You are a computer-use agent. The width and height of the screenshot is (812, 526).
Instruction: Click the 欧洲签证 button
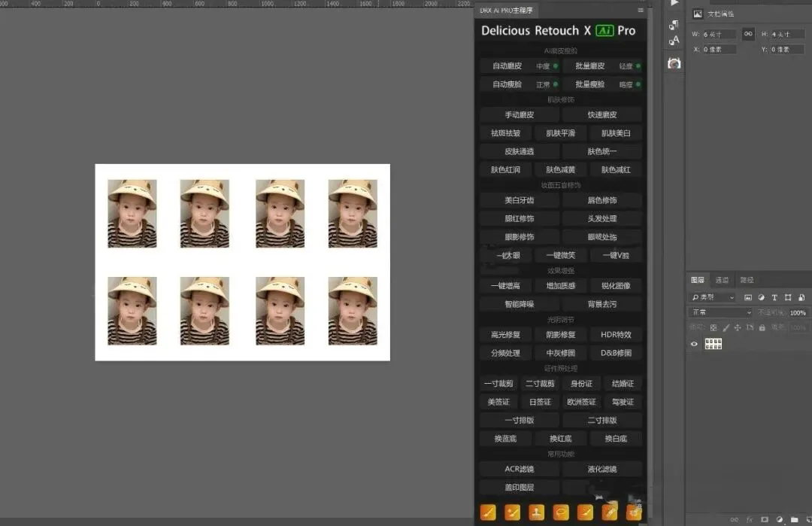pos(581,402)
